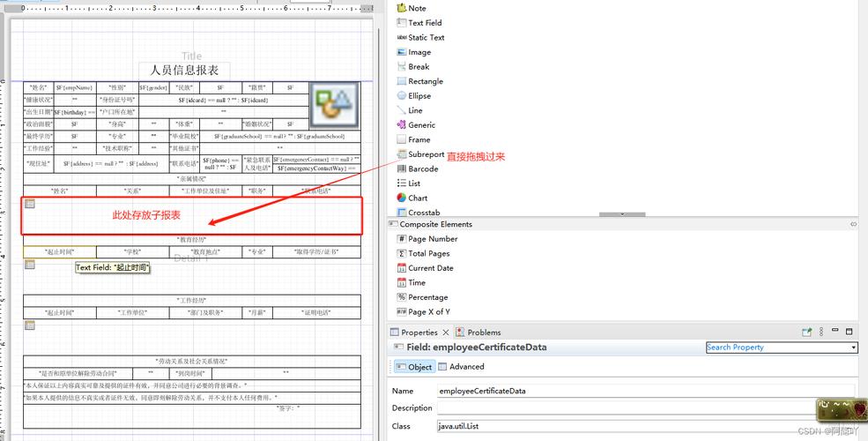The image size is (868, 441).
Task: Click the Chart palette element
Action: [417, 198]
